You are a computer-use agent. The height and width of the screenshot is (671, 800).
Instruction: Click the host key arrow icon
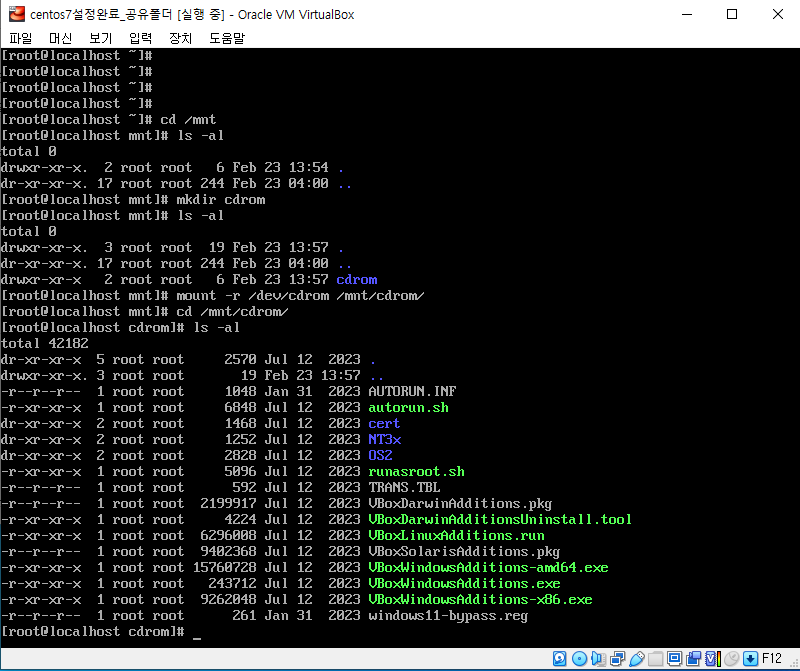point(750,659)
